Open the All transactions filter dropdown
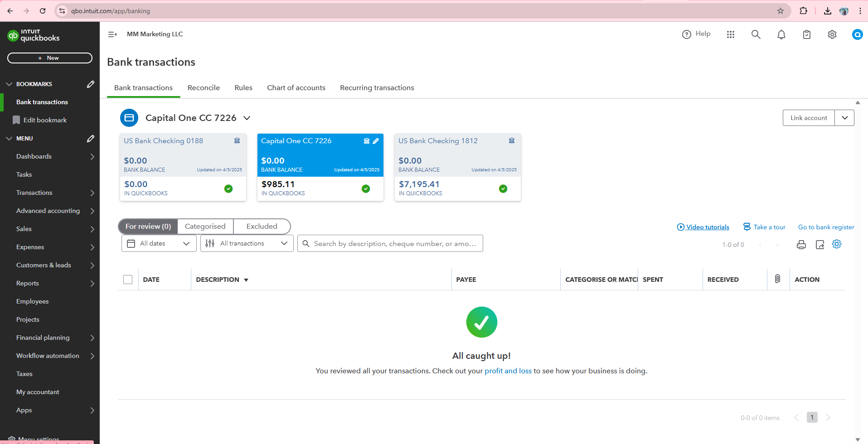The width and height of the screenshot is (868, 444). pyautogui.click(x=247, y=243)
